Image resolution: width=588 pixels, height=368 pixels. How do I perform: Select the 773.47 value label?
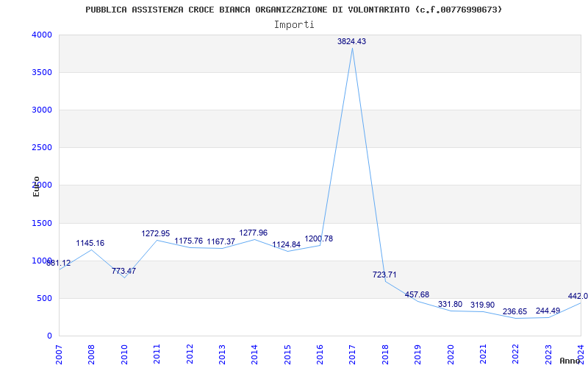tap(123, 271)
